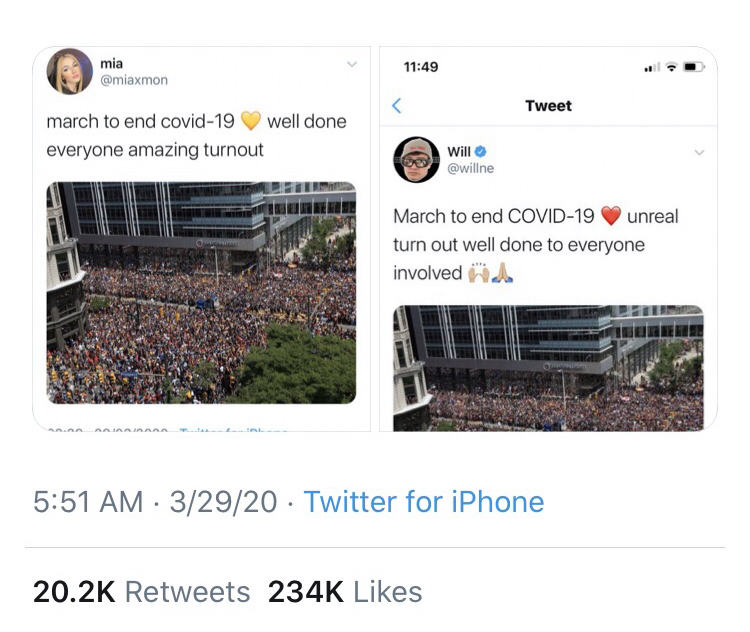This screenshot has height=632, width=750.
Task: Tap Will's blue verified badge
Action: pyautogui.click(x=480, y=152)
